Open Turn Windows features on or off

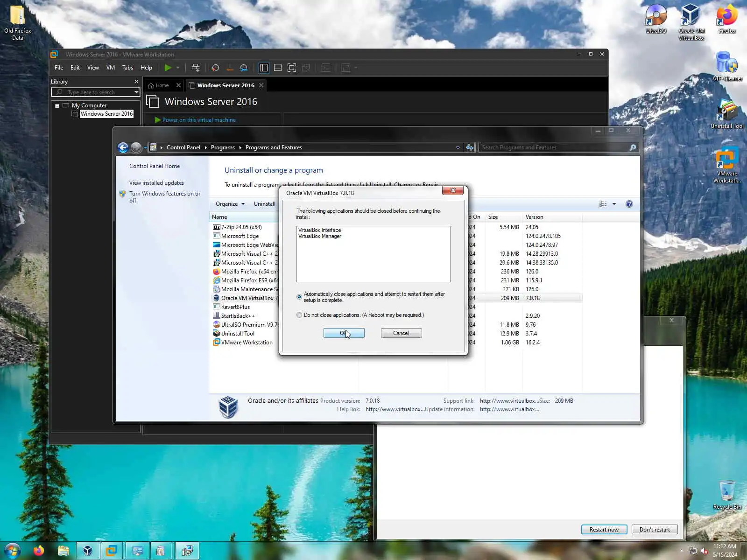[165, 197]
